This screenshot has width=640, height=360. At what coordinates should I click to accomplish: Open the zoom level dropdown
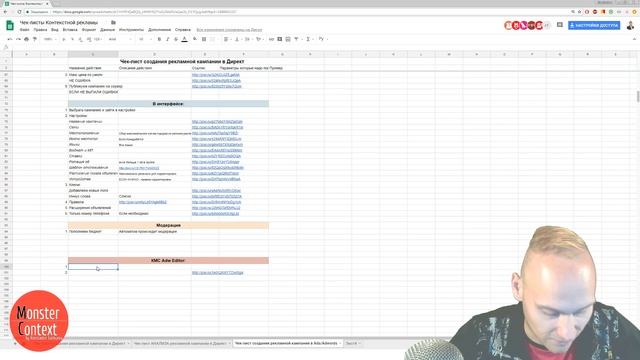[x=49, y=39]
